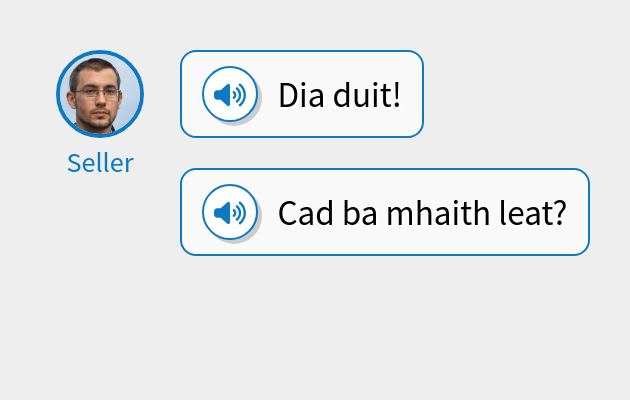Viewport: 630px width, 400px height.
Task: Hit the speaker icon in the top bubble
Action: 230,95
